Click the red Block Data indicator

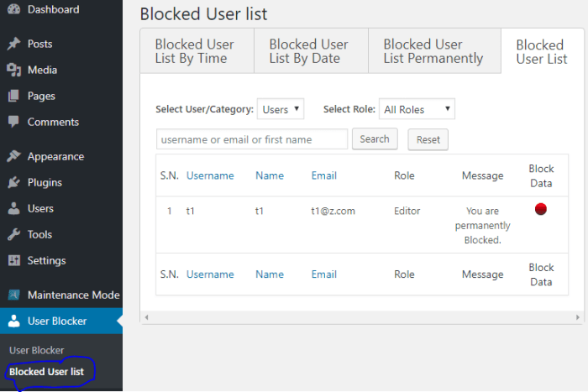tap(541, 209)
